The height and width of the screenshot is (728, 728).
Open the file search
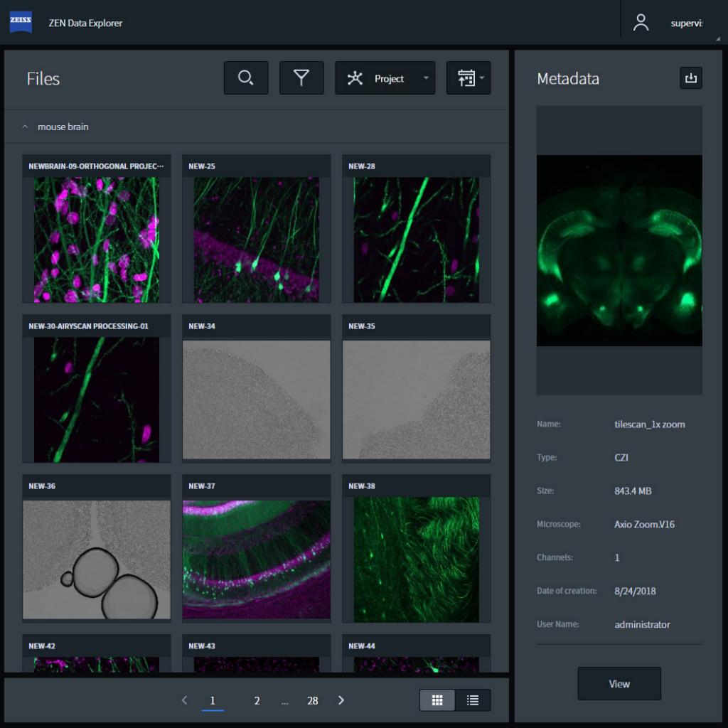click(x=245, y=77)
